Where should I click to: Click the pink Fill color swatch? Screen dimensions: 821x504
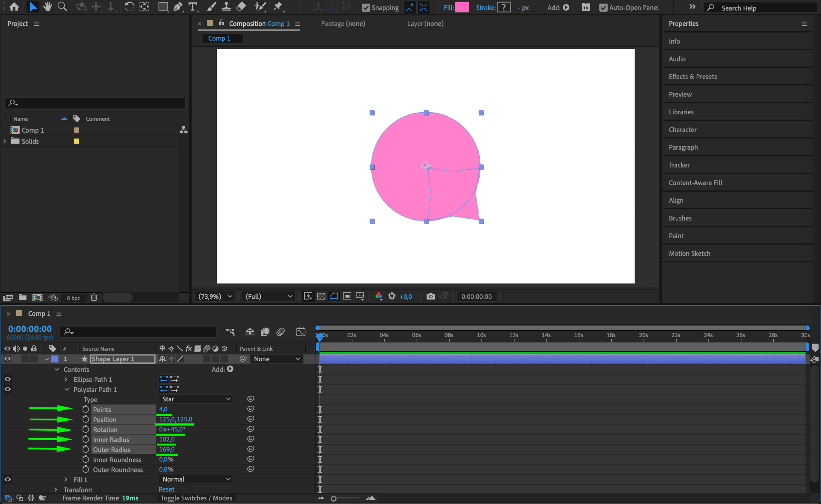click(x=462, y=7)
